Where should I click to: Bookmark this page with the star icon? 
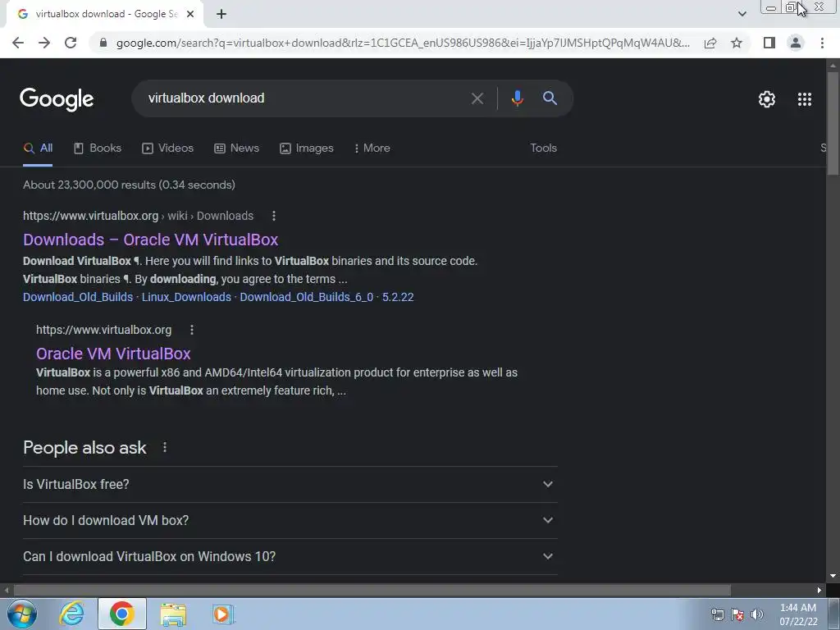point(737,43)
